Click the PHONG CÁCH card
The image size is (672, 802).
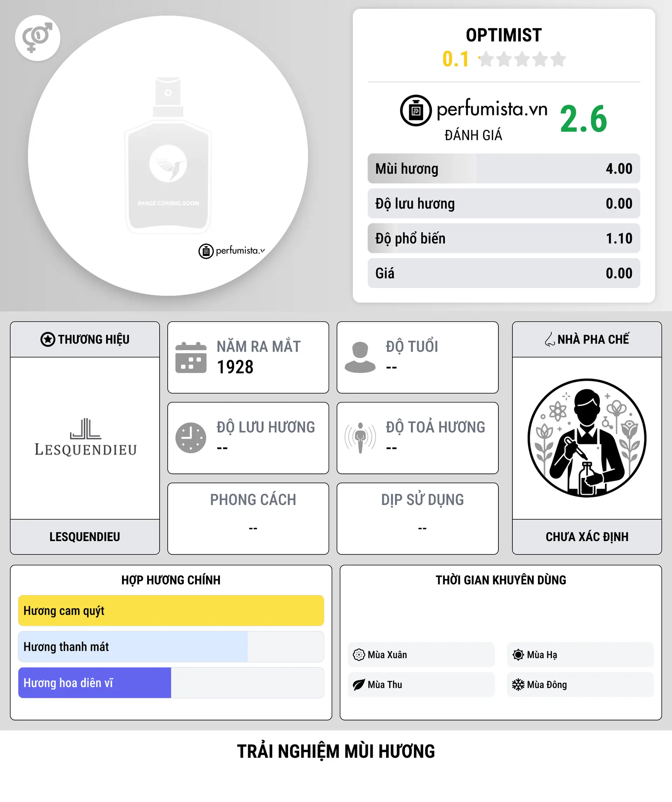pos(248,518)
